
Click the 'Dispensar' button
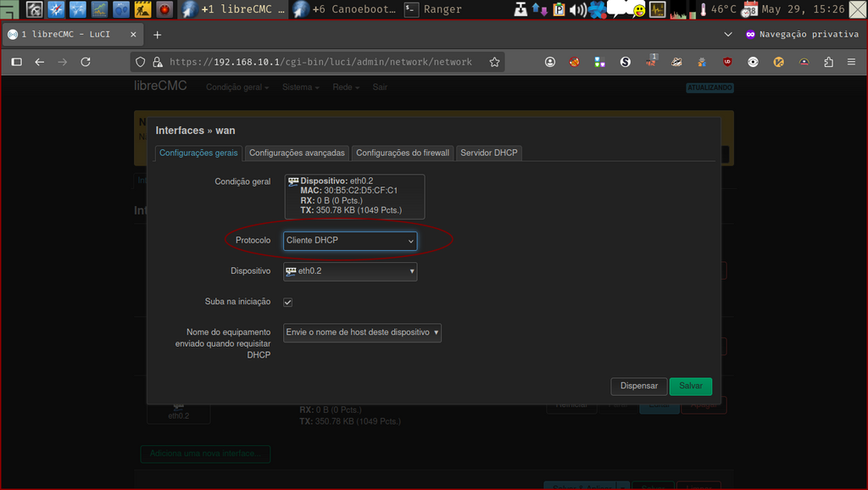click(638, 386)
